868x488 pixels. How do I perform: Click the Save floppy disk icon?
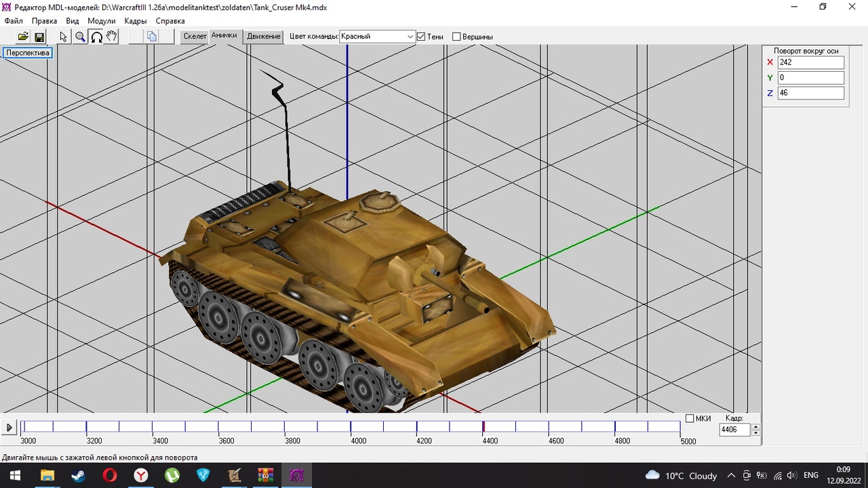[39, 37]
